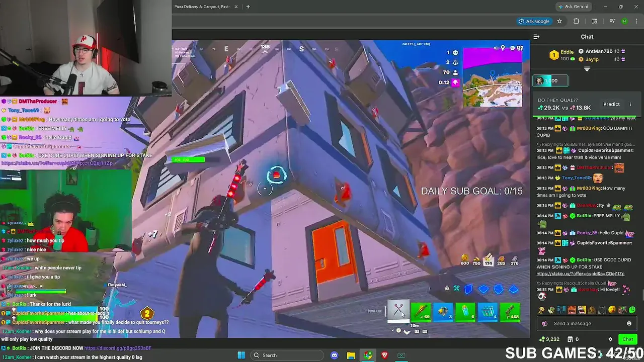Open prediction options three-dot menu

pos(630,104)
